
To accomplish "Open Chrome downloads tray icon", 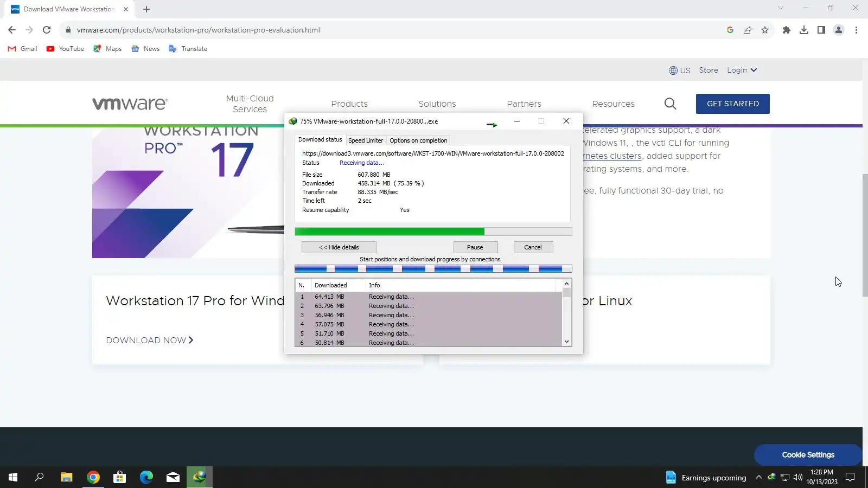I will pos(804,30).
